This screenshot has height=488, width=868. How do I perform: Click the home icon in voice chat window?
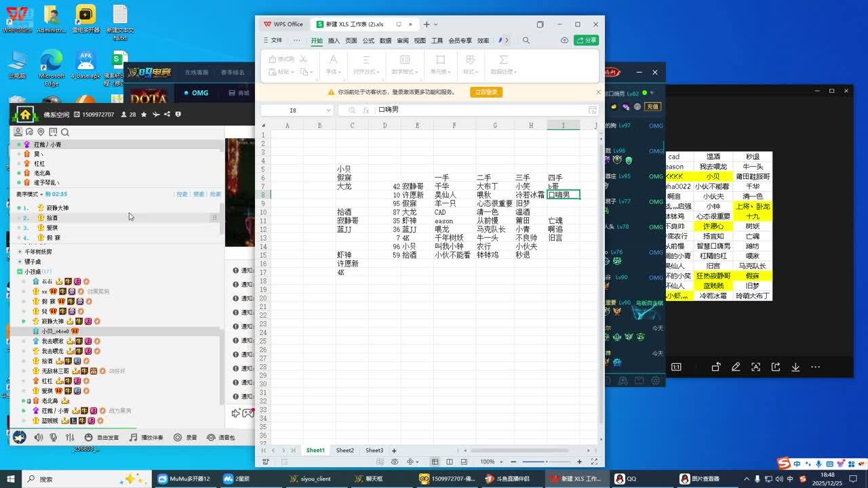tap(24, 115)
